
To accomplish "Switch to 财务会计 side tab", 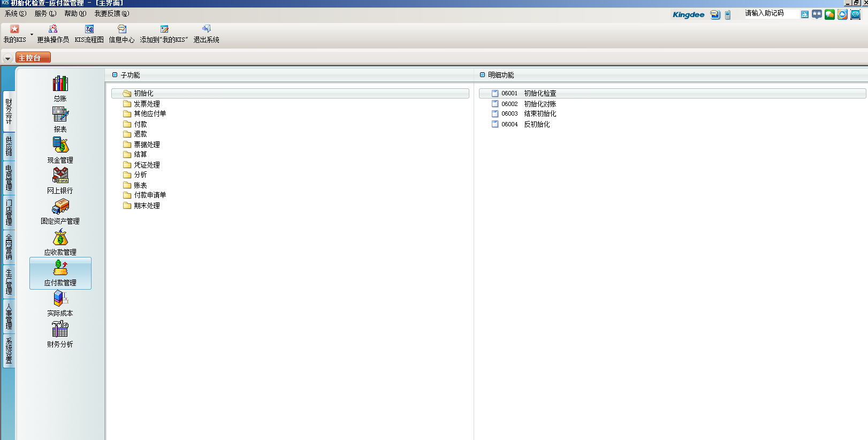I will 9,111.
